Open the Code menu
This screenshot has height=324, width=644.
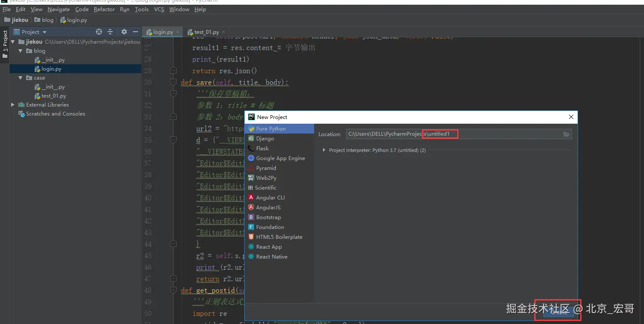coord(82,9)
